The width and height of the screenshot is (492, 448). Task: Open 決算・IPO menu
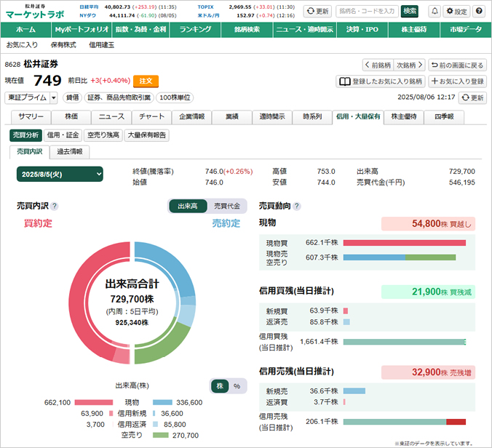pos(362,30)
